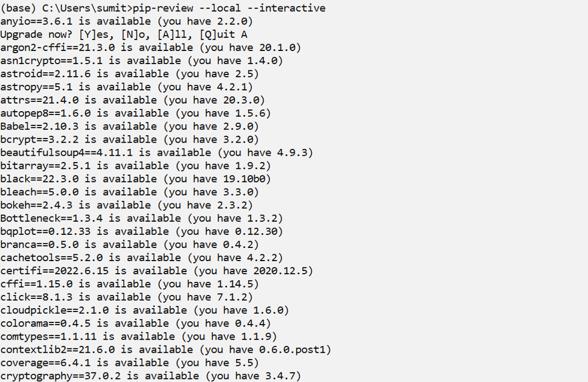This screenshot has width=588, height=382.
Task: Click the anyio==3.6.1 available line
Action: 126,21
